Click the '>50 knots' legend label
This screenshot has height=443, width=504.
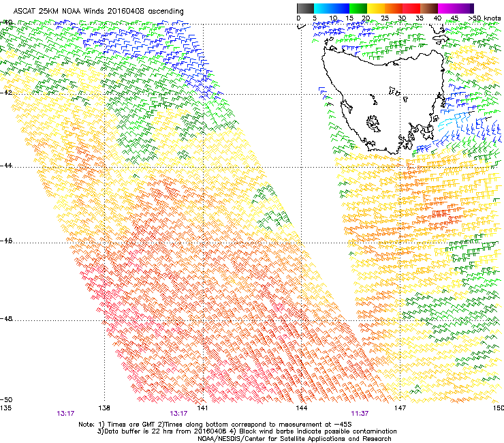coord(485,18)
